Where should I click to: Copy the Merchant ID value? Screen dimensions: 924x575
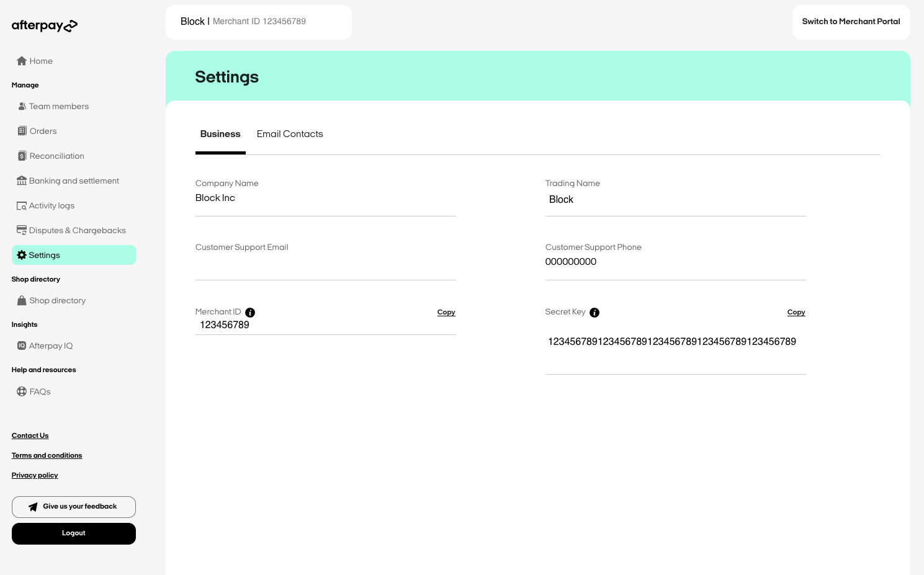(446, 313)
